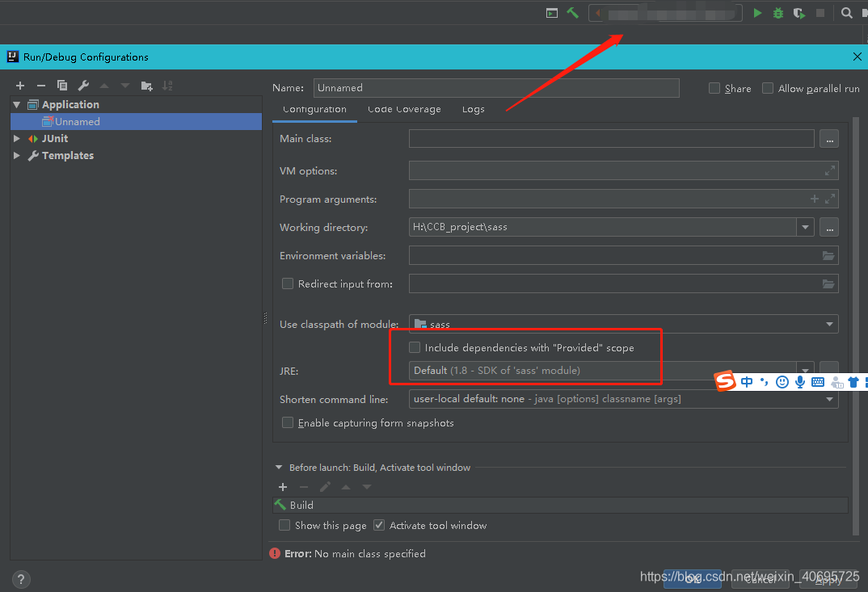Open the Shorten command line dropdown
The width and height of the screenshot is (868, 592).
(828, 399)
